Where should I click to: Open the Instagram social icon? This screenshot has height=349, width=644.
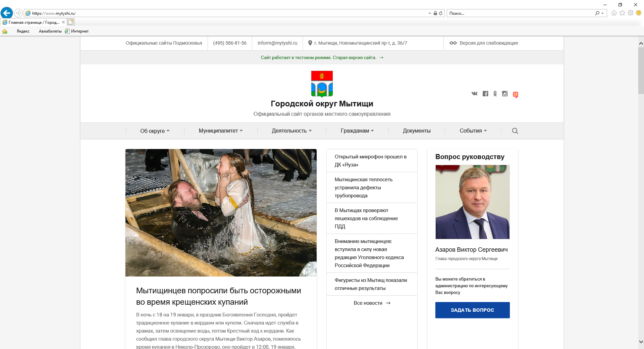click(x=505, y=94)
